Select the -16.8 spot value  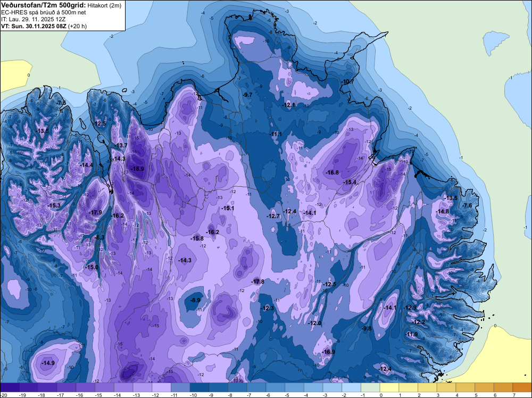[332, 172]
